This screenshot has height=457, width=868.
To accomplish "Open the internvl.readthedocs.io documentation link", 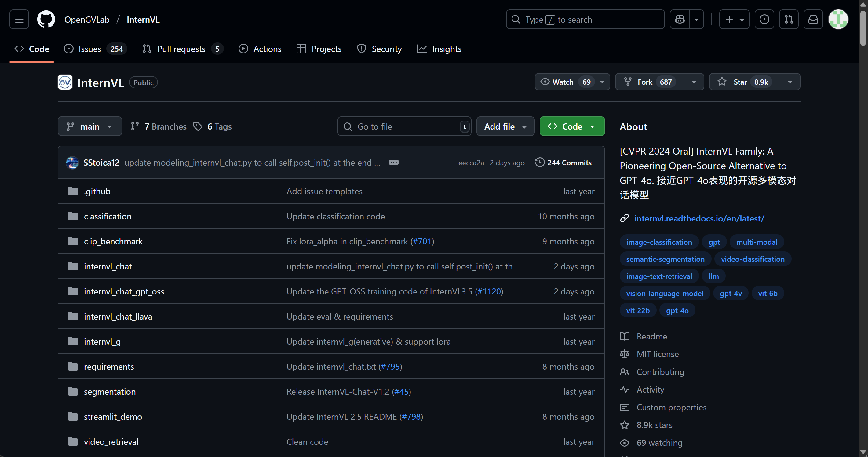I will click(x=699, y=218).
